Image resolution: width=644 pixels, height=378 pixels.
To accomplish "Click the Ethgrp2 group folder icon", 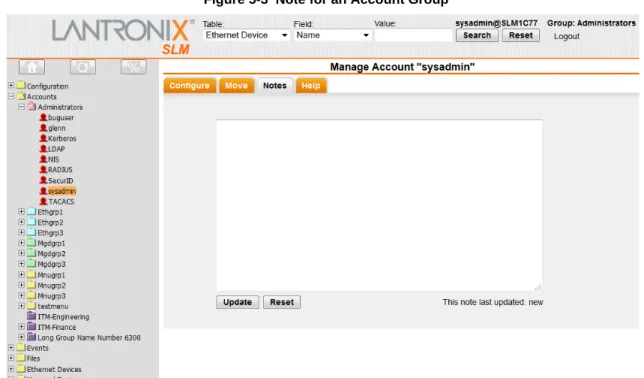I will [32, 222].
